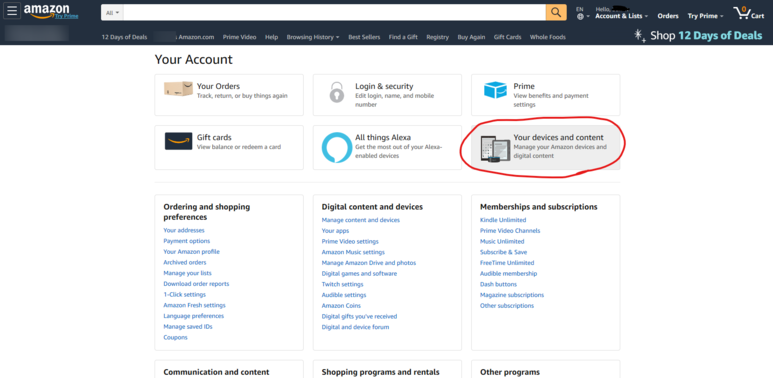Open Your apps link
The height and width of the screenshot is (378, 773).
(x=335, y=231)
